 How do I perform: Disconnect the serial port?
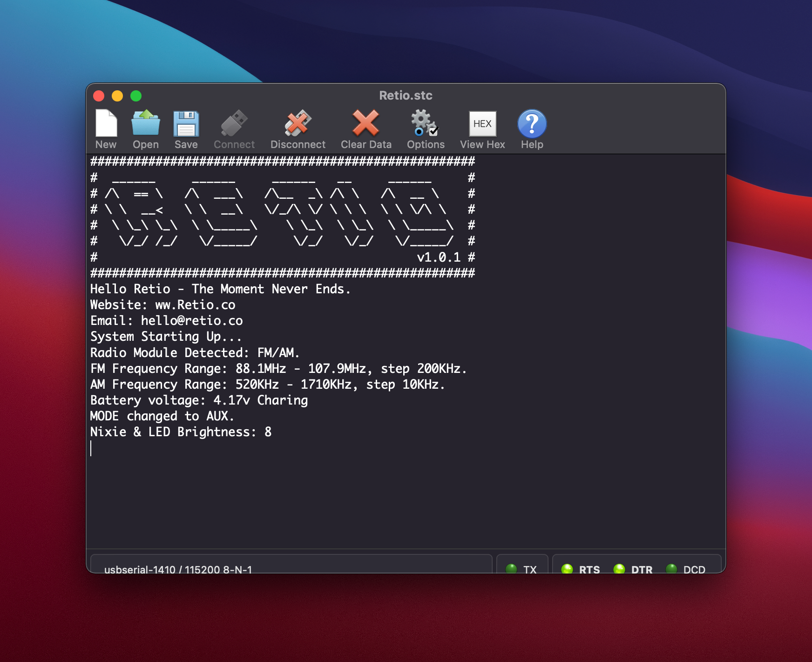pos(298,129)
